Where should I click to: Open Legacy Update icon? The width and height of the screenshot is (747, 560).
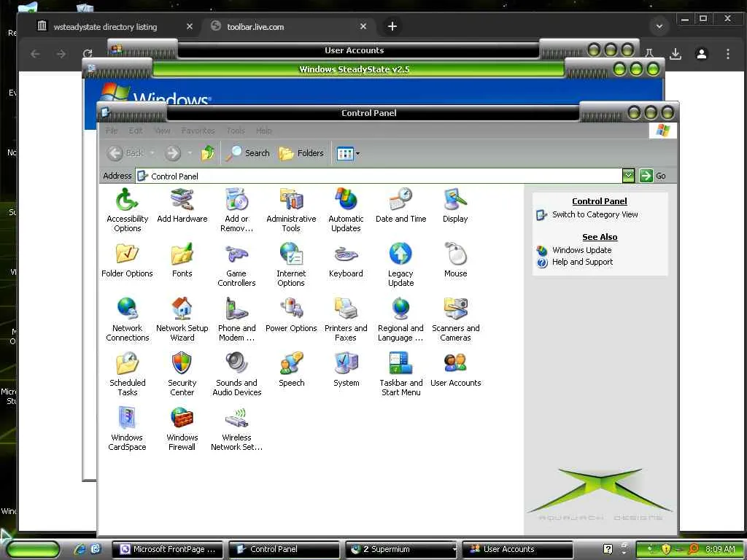[x=400, y=264]
